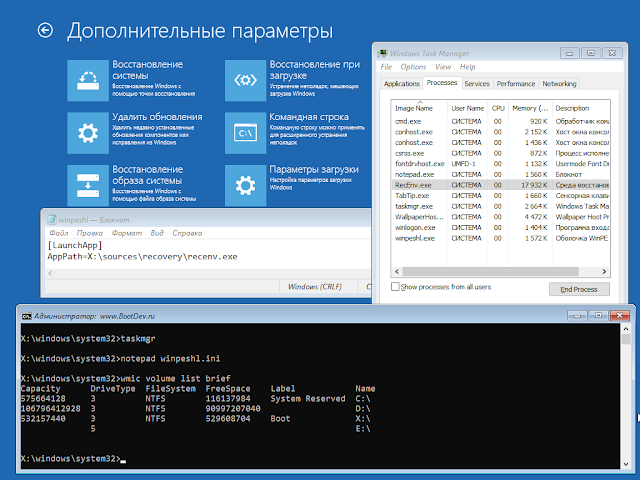Open the Восстановление системы tile icon

tap(88, 80)
